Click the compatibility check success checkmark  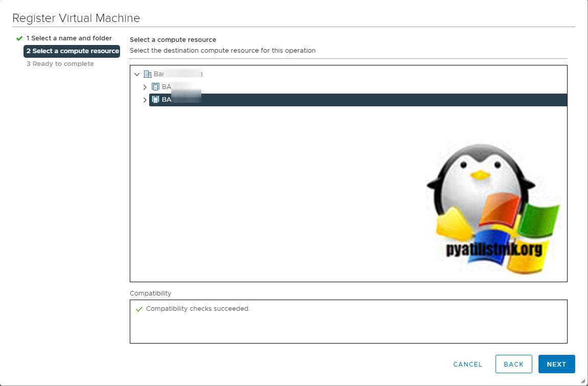click(x=139, y=309)
